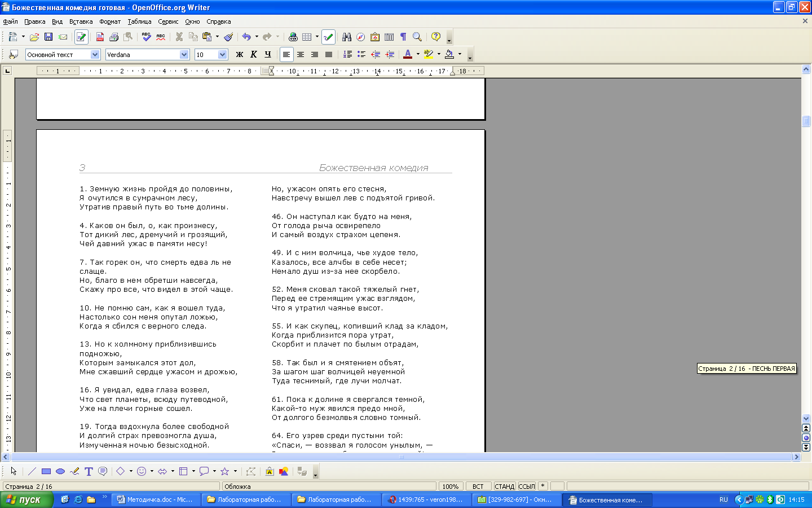This screenshot has height=508, width=812.
Task: Open the Paste options dropdown arrow
Action: pos(217,37)
